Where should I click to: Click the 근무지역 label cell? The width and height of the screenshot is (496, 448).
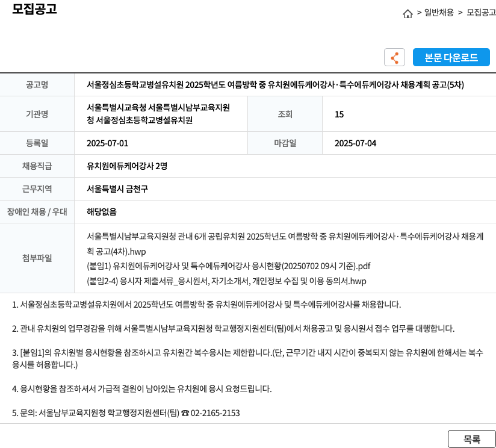pyautogui.click(x=37, y=188)
